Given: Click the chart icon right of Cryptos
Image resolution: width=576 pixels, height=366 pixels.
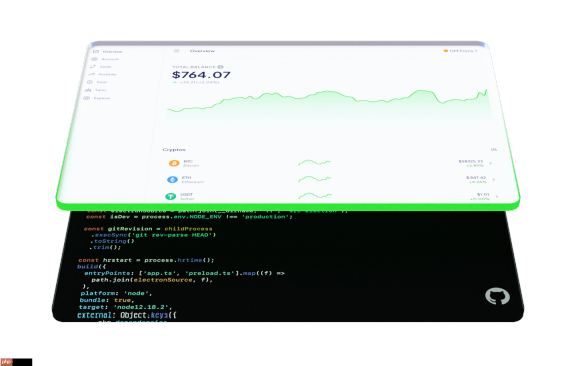Looking at the screenshot, I should pos(494,150).
